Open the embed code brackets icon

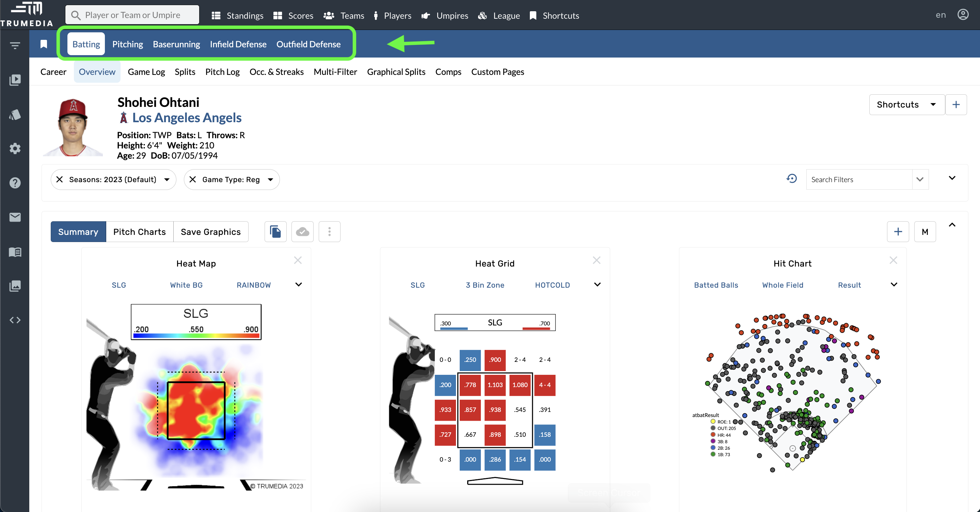click(15, 320)
